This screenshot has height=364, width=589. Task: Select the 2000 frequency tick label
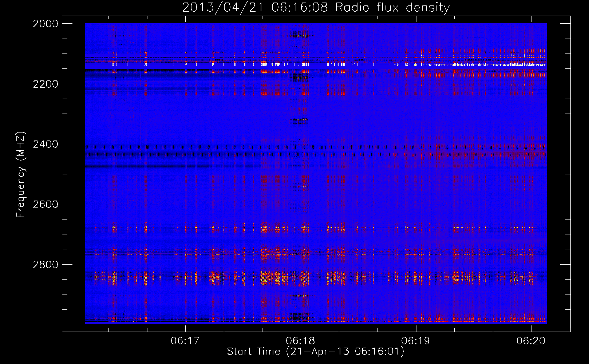(x=46, y=24)
